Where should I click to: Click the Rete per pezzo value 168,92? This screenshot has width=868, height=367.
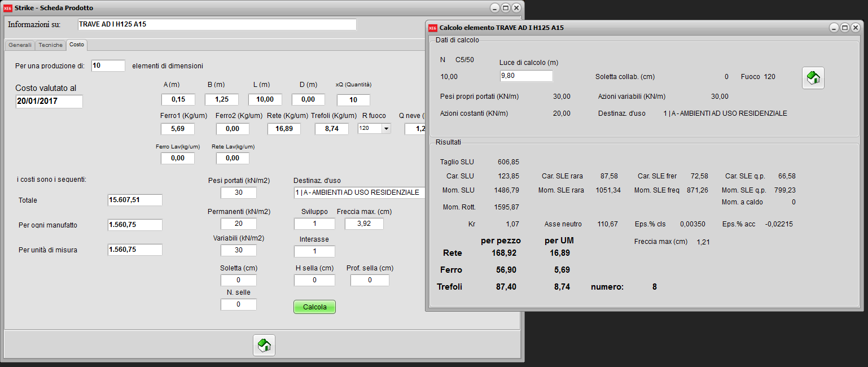pos(504,252)
